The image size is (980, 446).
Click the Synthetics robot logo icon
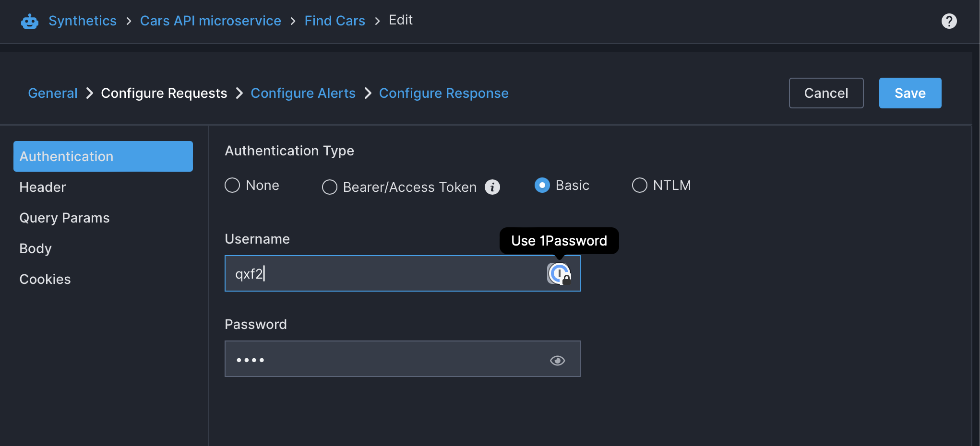(x=30, y=21)
